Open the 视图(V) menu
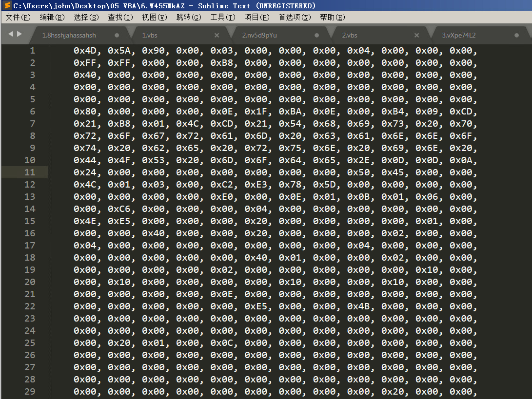 [x=155, y=17]
